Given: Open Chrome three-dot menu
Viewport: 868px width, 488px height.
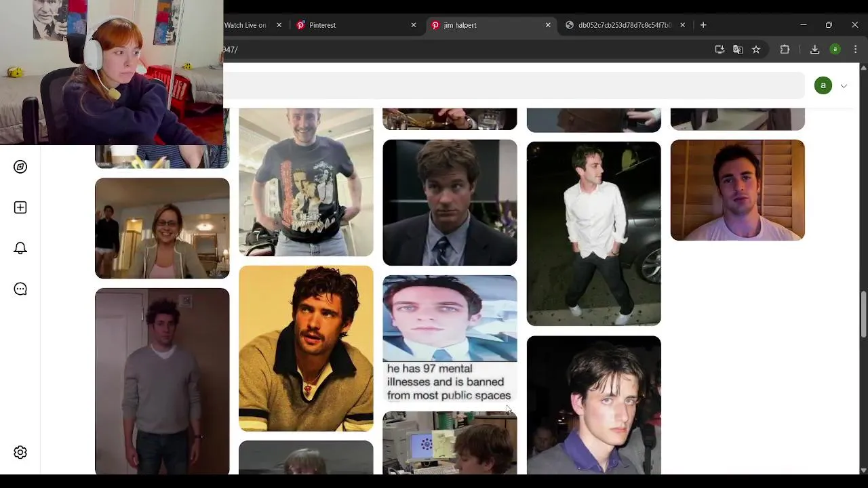Looking at the screenshot, I should [855, 49].
